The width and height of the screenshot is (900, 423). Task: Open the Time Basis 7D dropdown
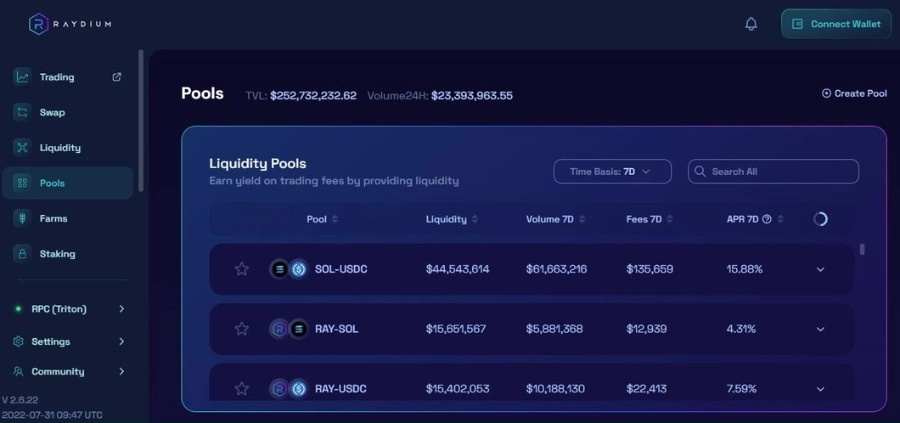point(612,172)
